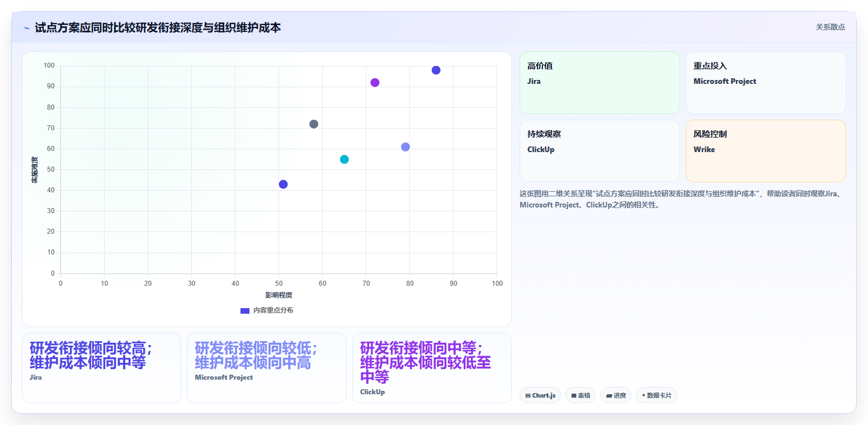868x425 pixels.
Task: Select the gray scatter point near 72
Action: [x=314, y=124]
